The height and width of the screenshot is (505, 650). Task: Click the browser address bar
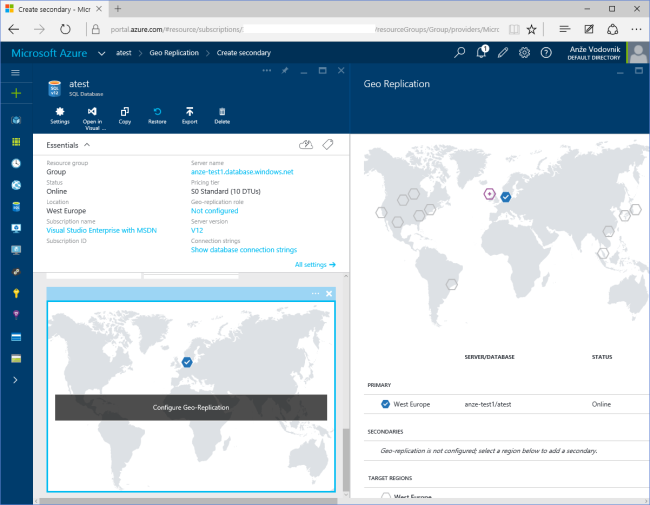point(305,29)
